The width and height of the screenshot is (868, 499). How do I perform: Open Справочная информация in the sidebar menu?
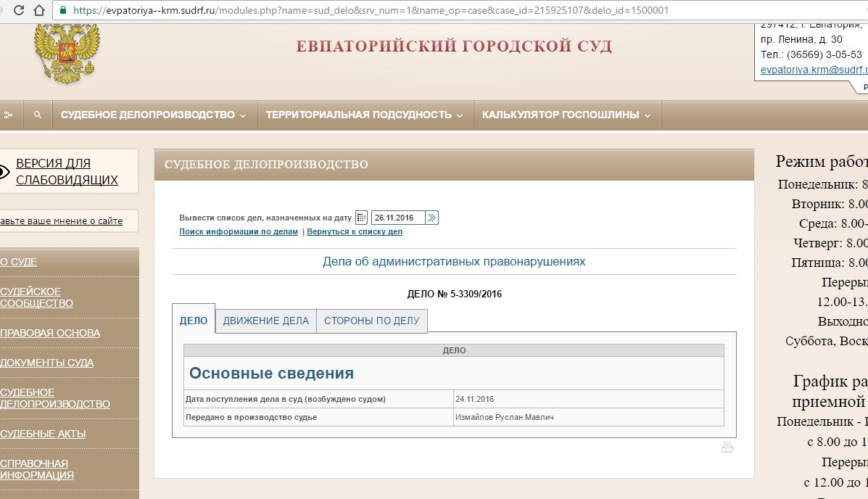tap(37, 469)
